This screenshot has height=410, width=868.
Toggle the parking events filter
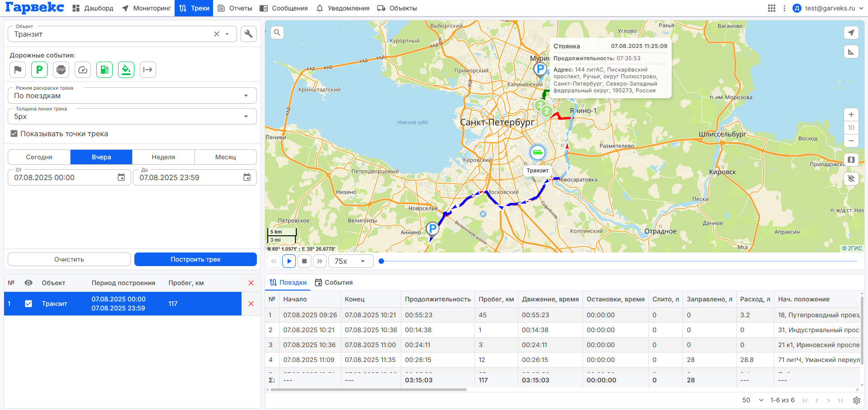pyautogui.click(x=39, y=70)
